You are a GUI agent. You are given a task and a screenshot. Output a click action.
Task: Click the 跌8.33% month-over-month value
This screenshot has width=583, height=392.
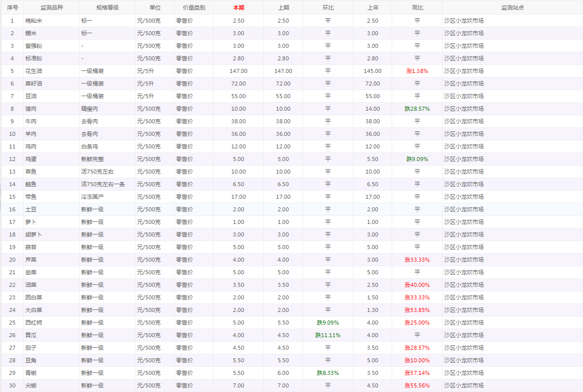(x=328, y=373)
